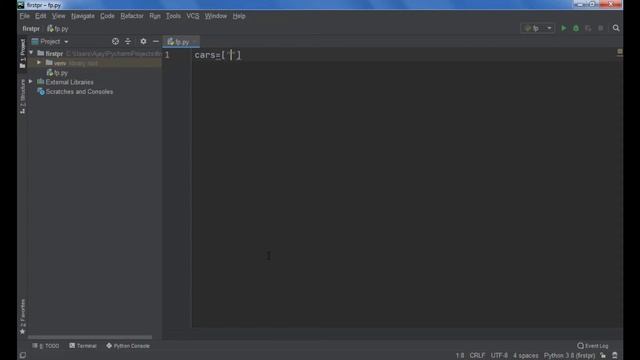This screenshot has width=640, height=360.
Task: Select External Libraries in tree
Action: [x=65, y=82]
